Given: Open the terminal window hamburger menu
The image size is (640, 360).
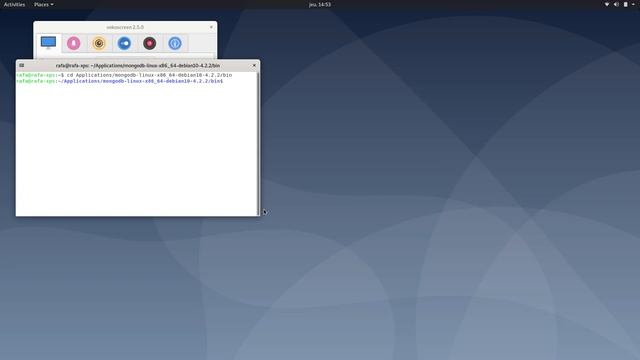Looking at the screenshot, I should pos(22,65).
